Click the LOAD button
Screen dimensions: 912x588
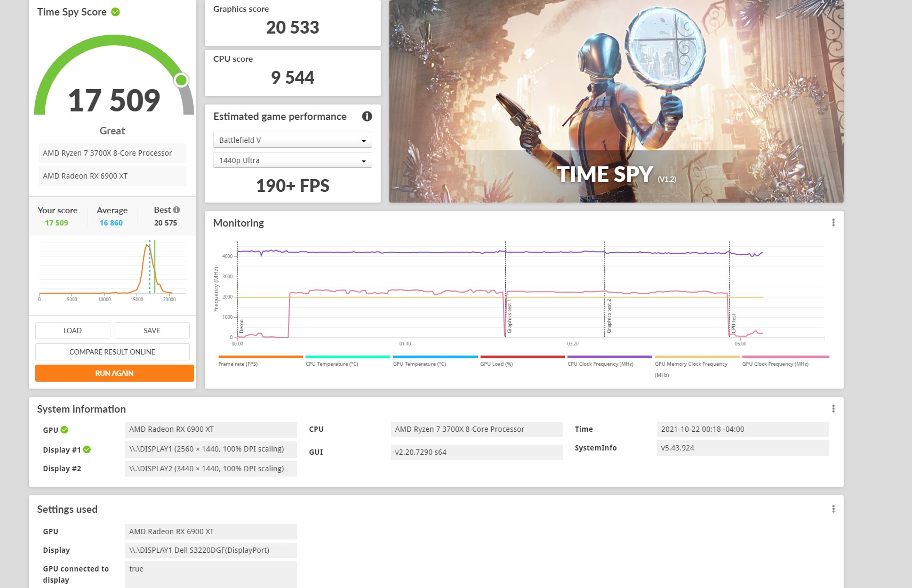[73, 331]
